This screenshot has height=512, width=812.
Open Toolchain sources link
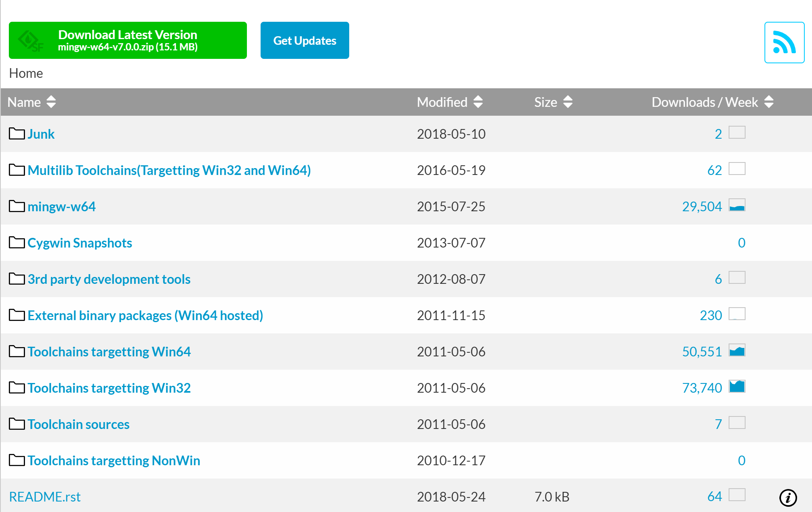point(79,424)
